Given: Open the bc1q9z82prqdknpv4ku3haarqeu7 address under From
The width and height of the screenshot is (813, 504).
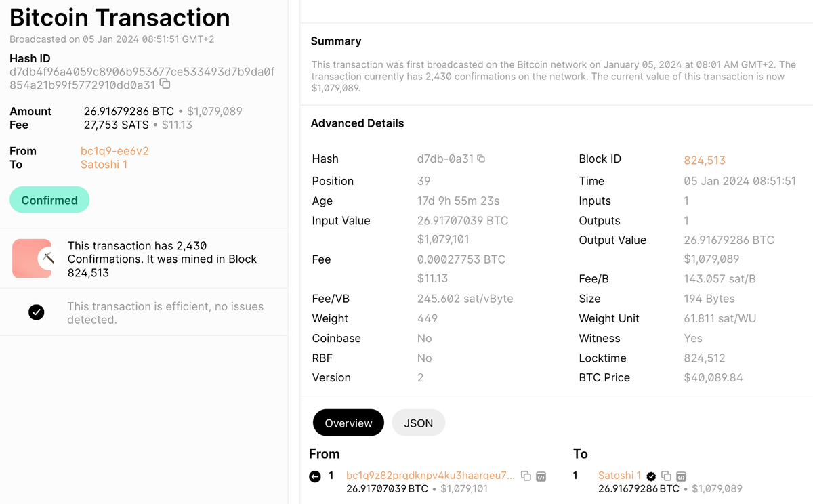Looking at the screenshot, I should tap(430, 476).
